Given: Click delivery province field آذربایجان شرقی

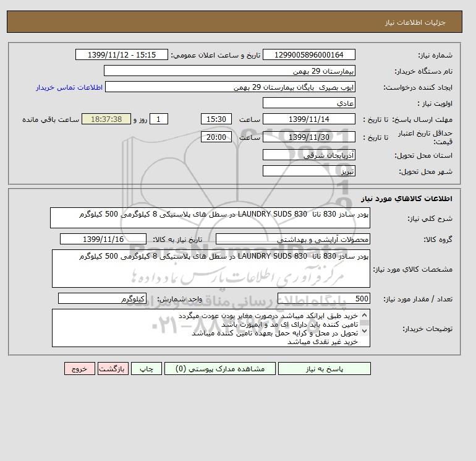Looking at the screenshot, I should (308, 155).
